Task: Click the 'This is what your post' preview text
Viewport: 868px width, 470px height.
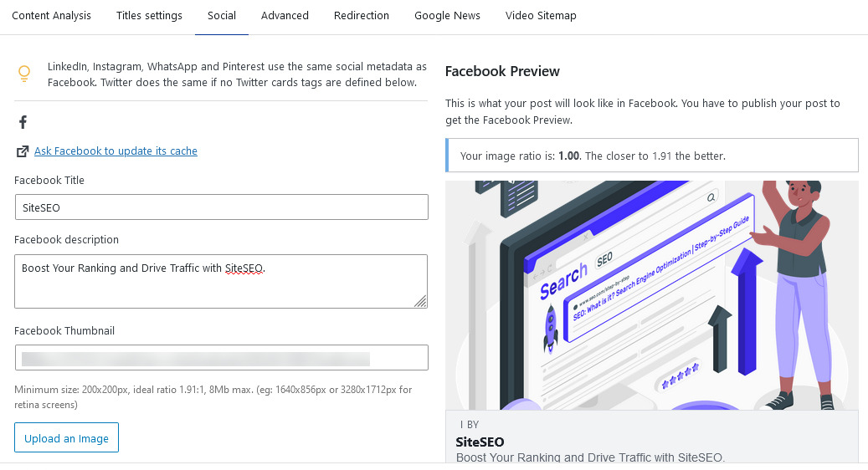Action: pyautogui.click(x=643, y=111)
